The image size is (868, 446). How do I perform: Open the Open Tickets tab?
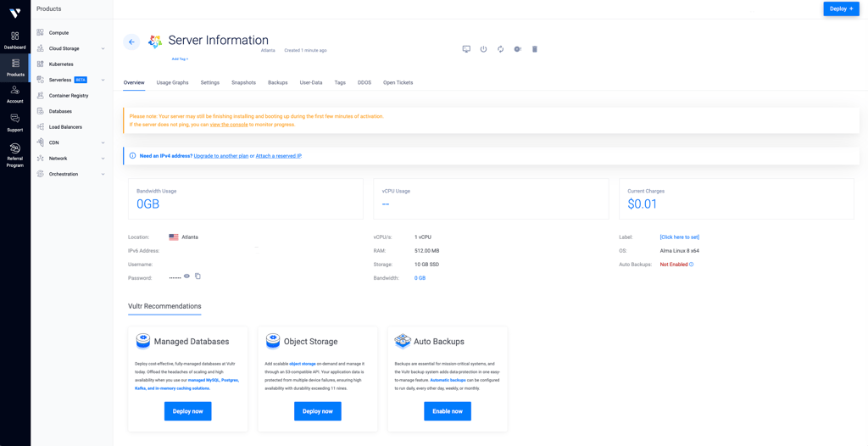(398, 82)
